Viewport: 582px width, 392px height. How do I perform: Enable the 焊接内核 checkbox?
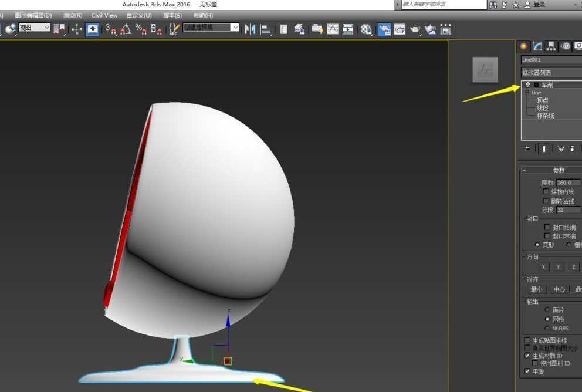[547, 192]
